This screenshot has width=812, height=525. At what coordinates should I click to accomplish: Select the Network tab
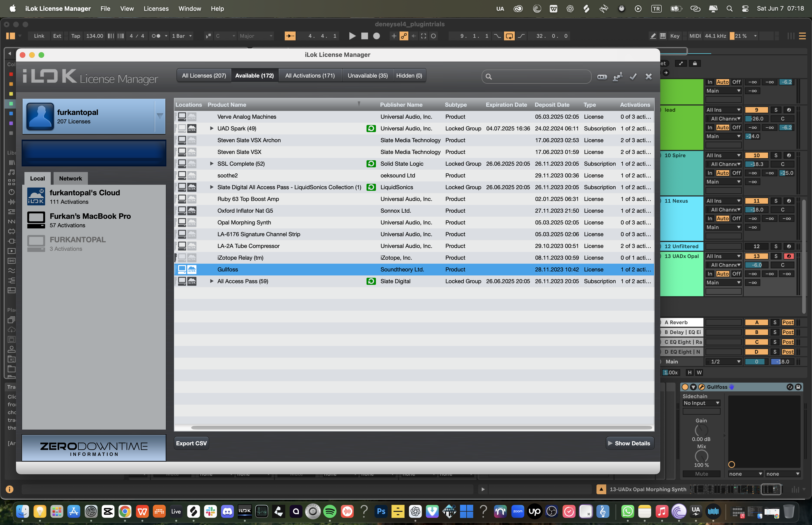tap(70, 178)
